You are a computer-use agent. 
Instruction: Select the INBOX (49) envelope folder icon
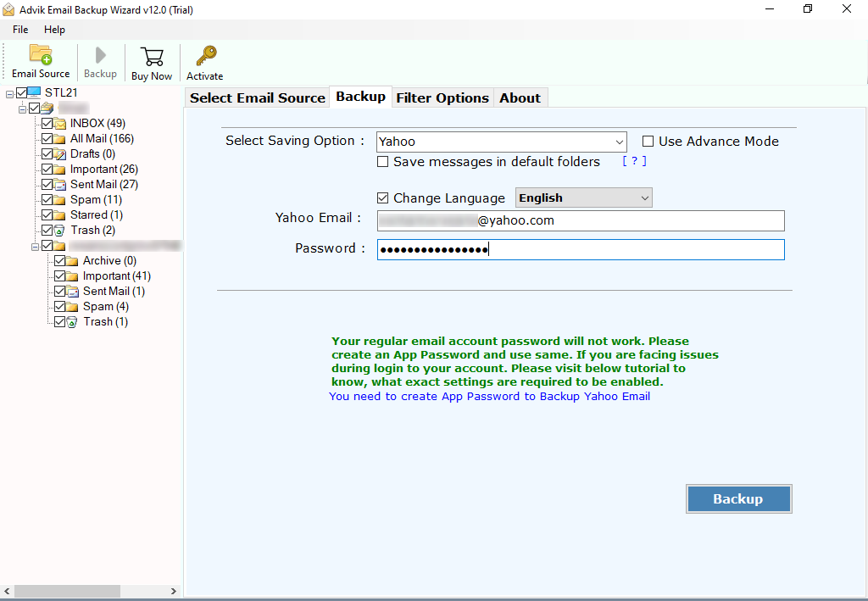(x=59, y=124)
